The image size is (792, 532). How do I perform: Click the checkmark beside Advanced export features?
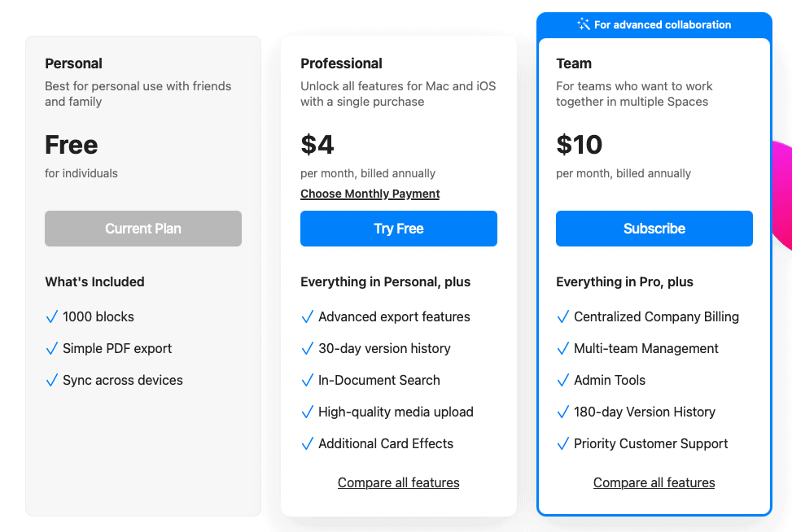308,316
